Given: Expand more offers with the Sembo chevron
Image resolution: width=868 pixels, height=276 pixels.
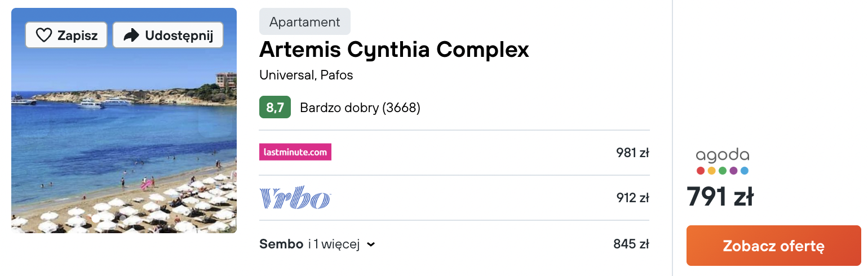Looking at the screenshot, I should point(371,244).
